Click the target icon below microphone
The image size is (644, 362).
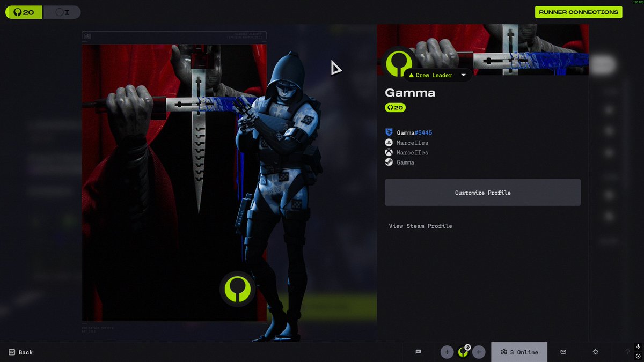pos(638,356)
